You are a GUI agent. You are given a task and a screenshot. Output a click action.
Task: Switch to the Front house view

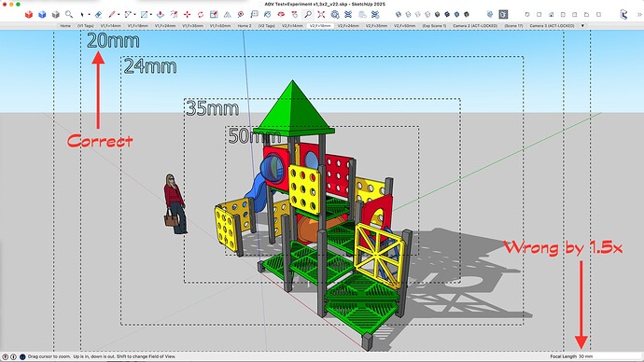tap(551, 14)
